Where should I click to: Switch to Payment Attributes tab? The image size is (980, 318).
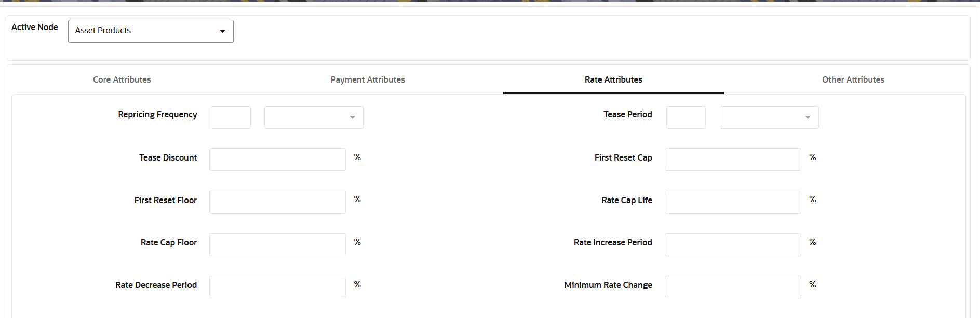[368, 79]
